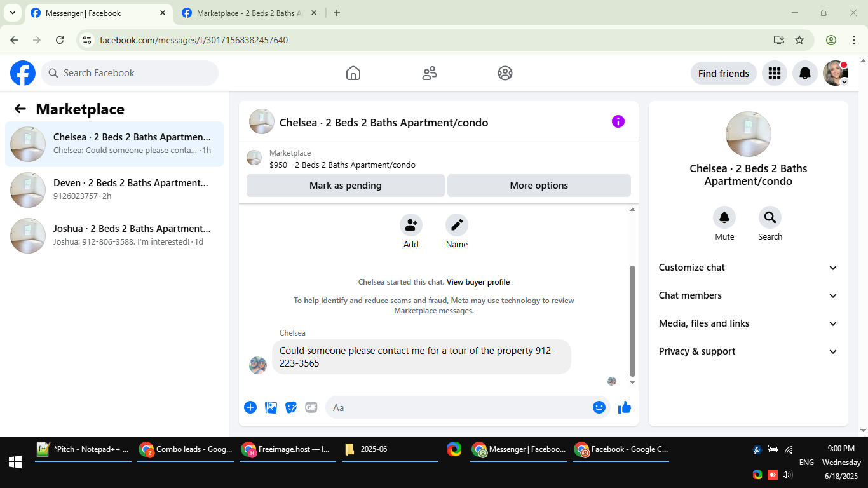
Task: Open the 2025-06 folder from taskbar
Action: (x=390, y=449)
